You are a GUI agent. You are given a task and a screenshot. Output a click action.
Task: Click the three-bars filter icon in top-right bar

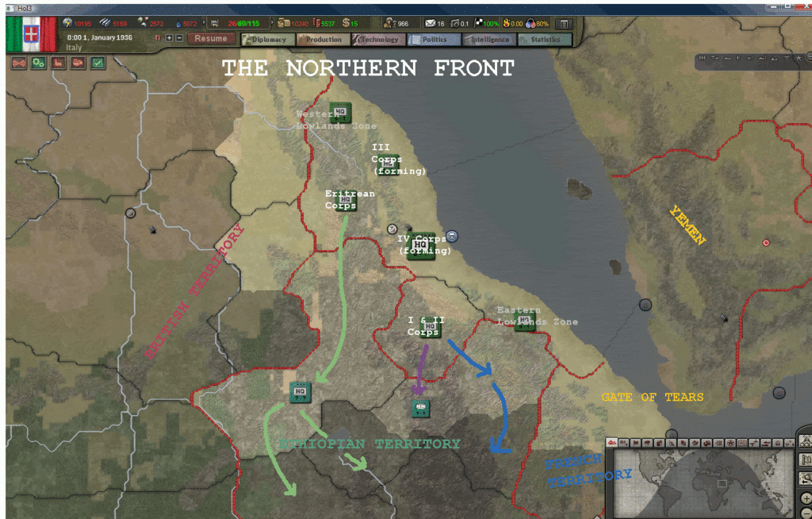point(703,58)
